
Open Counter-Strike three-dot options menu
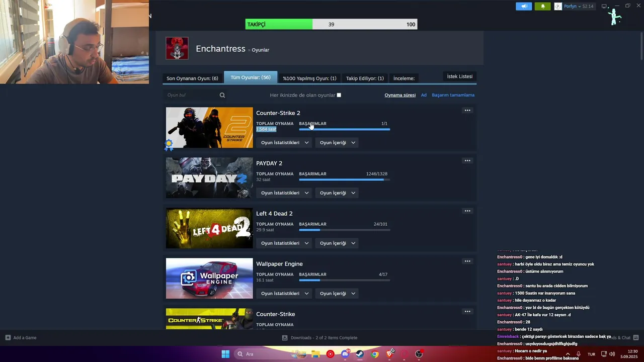click(467, 312)
